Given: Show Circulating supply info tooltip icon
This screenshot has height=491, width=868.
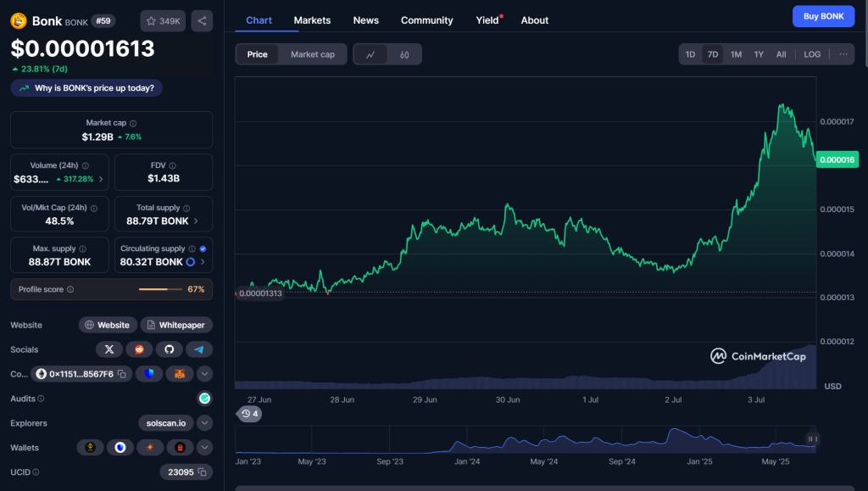Looking at the screenshot, I should click(192, 249).
